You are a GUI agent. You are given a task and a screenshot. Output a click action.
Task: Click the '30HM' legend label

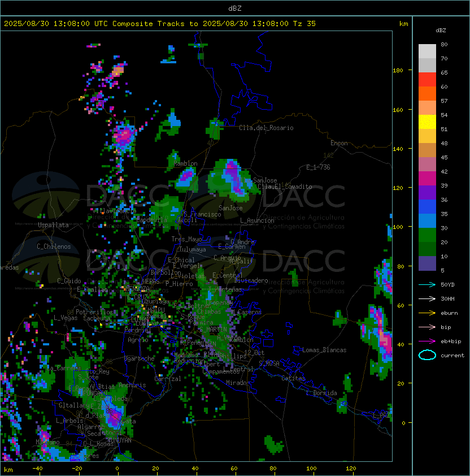click(x=447, y=298)
